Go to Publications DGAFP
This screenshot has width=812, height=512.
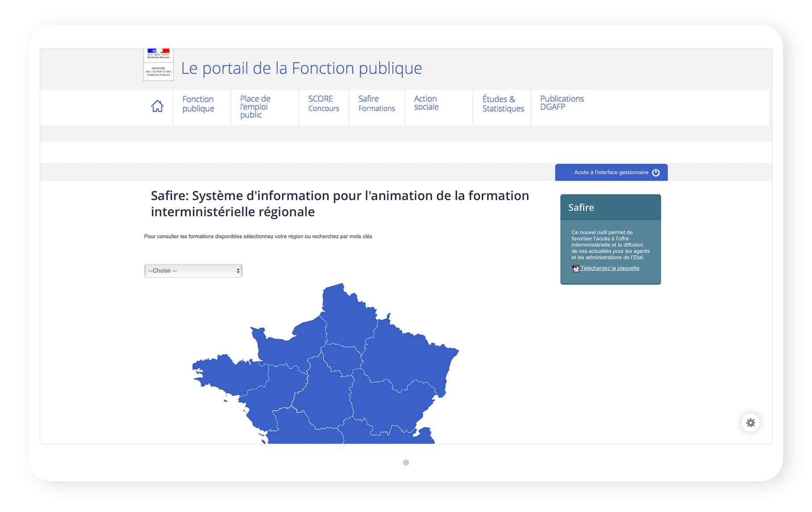[561, 103]
